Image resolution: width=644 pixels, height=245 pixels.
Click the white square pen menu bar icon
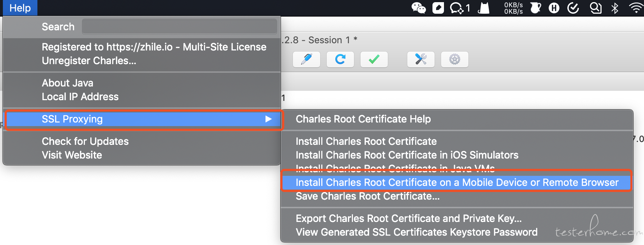438,8
